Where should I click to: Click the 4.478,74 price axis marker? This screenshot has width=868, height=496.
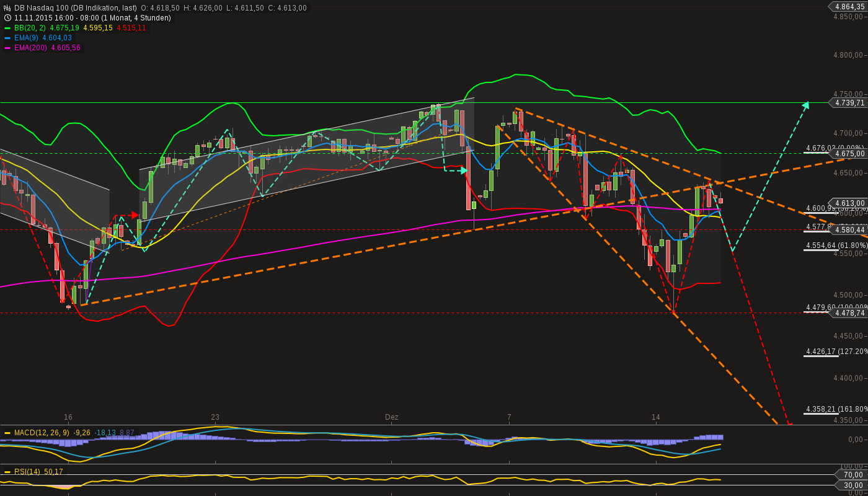pyautogui.click(x=848, y=313)
